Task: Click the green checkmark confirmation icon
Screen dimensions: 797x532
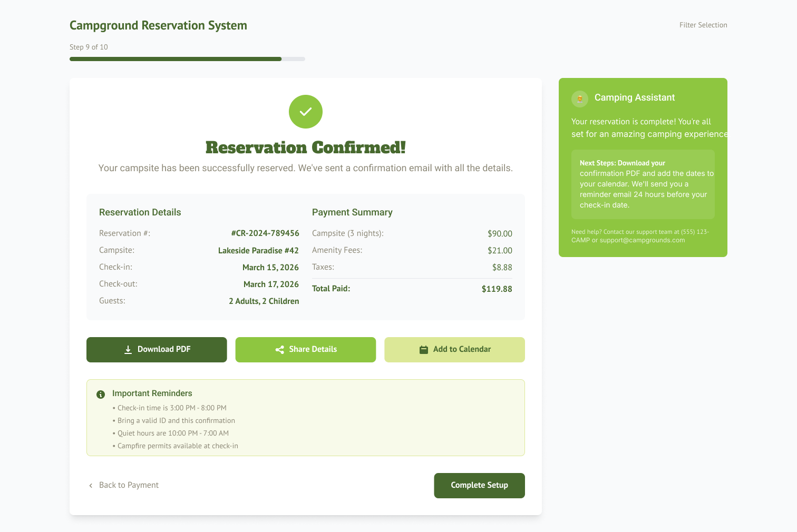Action: pos(306,112)
